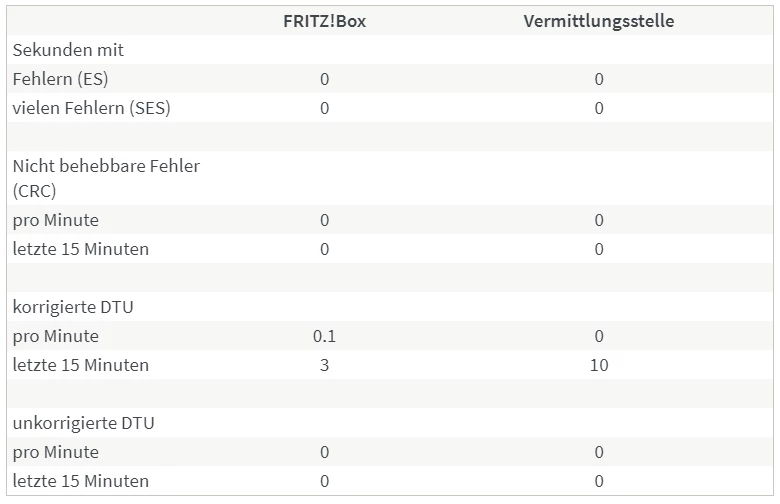Screen dimensions: 780x504
Task: Click the FRITZ!Box column header
Action: [324, 22]
